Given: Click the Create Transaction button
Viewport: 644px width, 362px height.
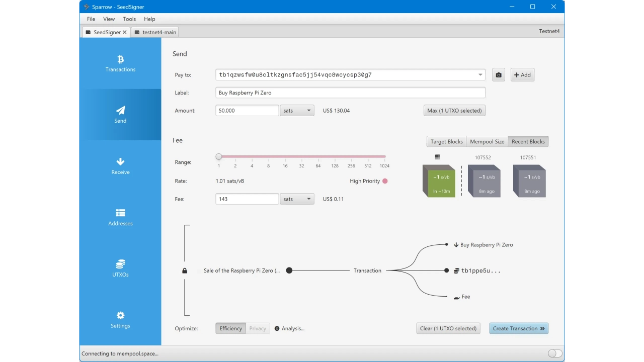Looking at the screenshot, I should click(518, 329).
